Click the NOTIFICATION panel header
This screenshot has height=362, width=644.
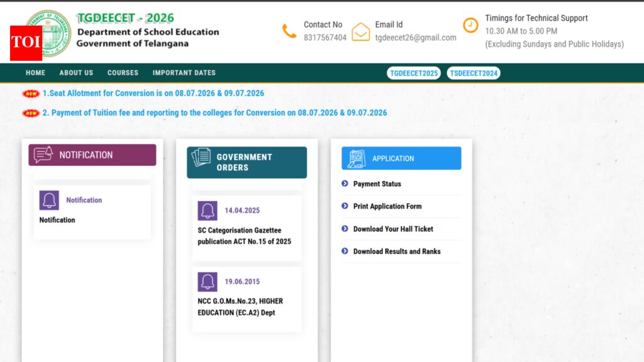[x=92, y=155]
